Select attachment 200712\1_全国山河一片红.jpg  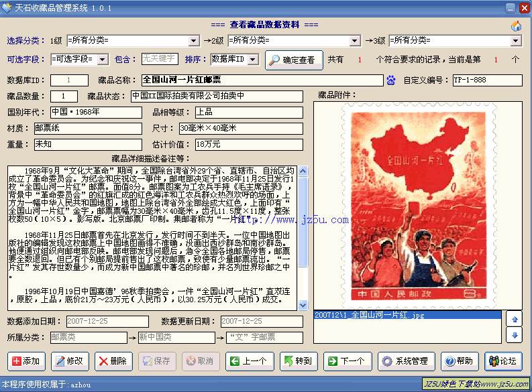tap(407, 315)
